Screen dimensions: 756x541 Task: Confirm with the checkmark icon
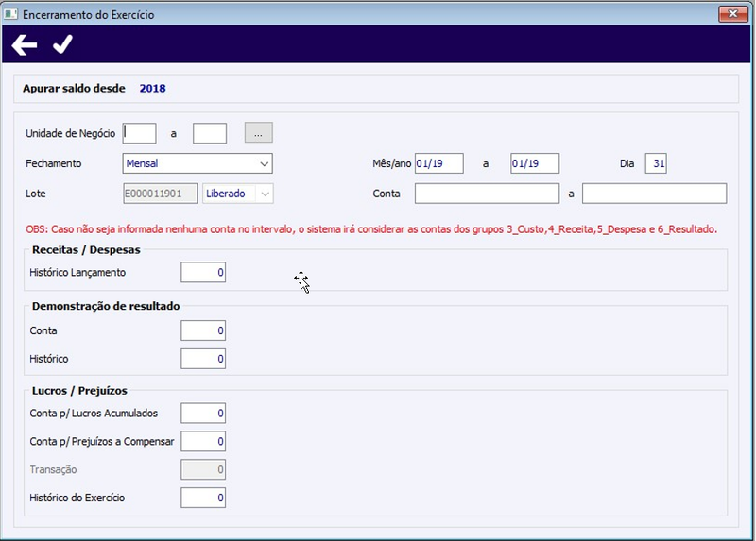point(62,44)
